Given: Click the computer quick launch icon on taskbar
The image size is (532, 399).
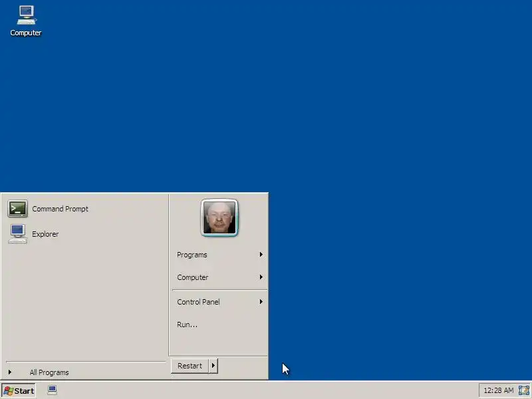Looking at the screenshot, I should tap(53, 390).
